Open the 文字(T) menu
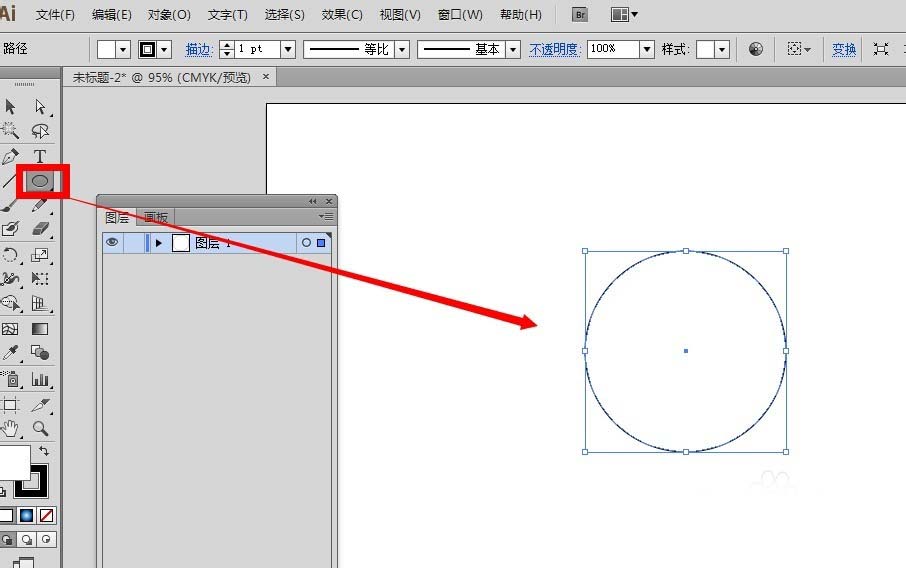Screen dimensions: 906x568 (228, 14)
